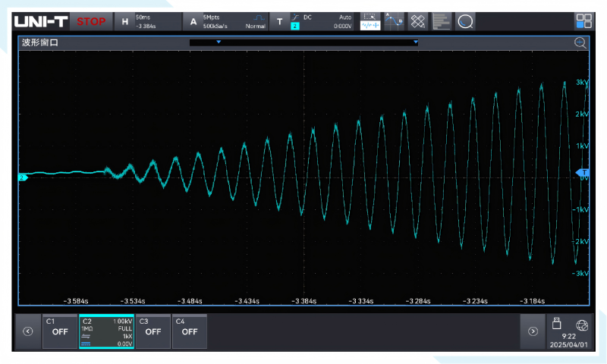Enable channel C4
The height and width of the screenshot is (364, 607).
point(189,331)
